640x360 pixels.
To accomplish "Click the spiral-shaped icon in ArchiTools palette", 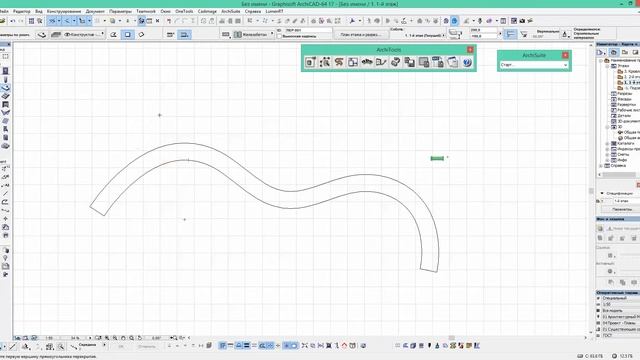I will tap(339, 62).
